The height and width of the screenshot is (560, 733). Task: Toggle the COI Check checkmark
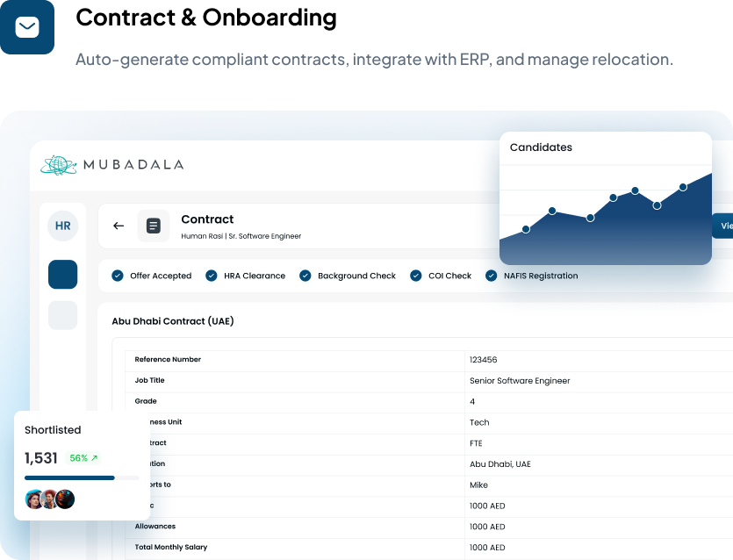point(416,276)
